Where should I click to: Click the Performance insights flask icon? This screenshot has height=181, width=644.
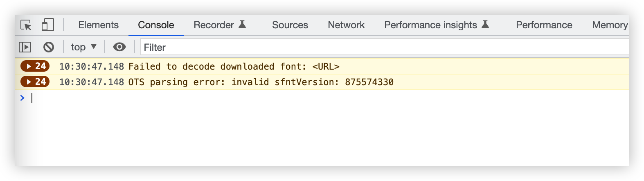485,25
